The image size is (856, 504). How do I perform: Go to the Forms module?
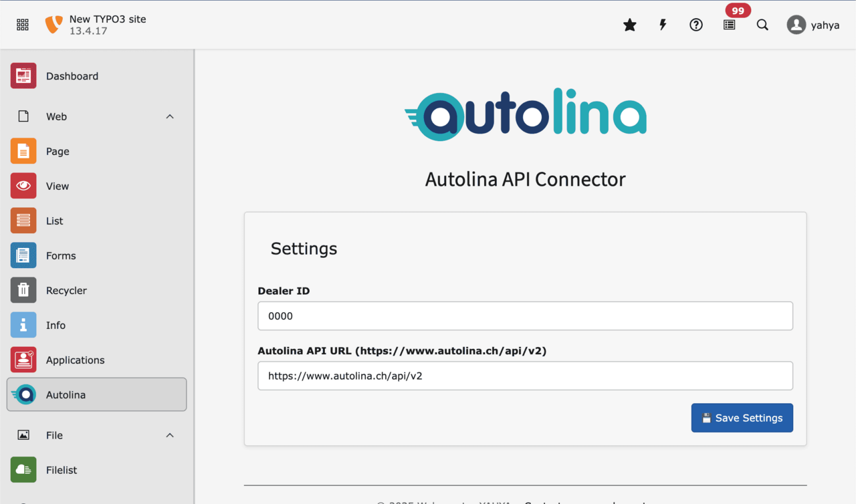pos(61,255)
